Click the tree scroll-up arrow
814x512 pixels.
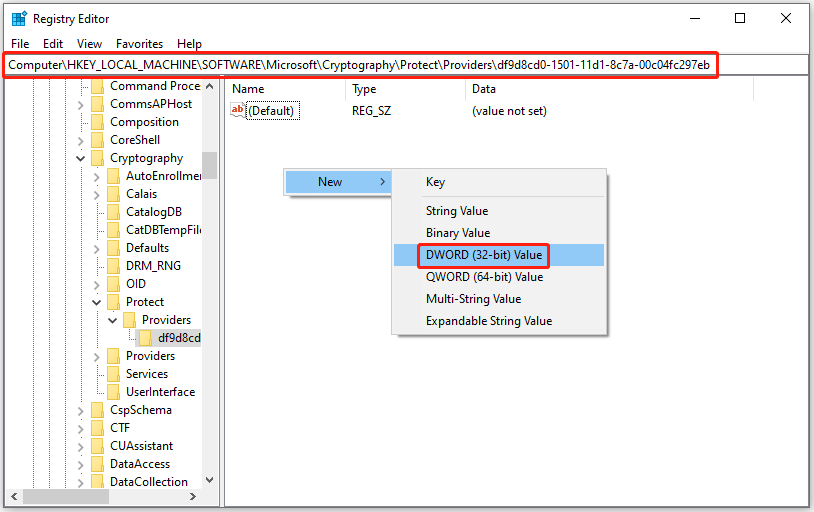pos(210,86)
